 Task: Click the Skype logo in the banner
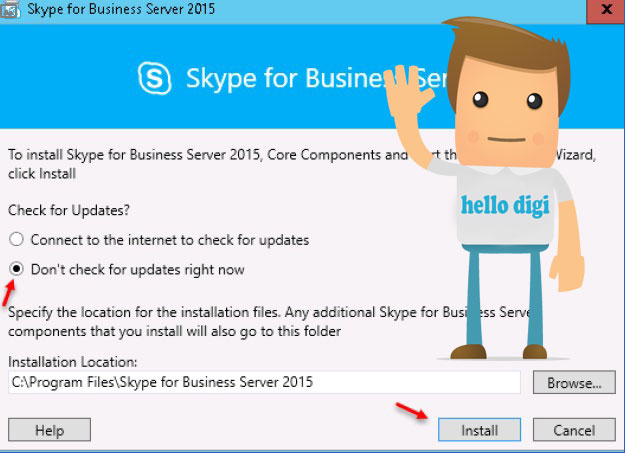tap(155, 78)
